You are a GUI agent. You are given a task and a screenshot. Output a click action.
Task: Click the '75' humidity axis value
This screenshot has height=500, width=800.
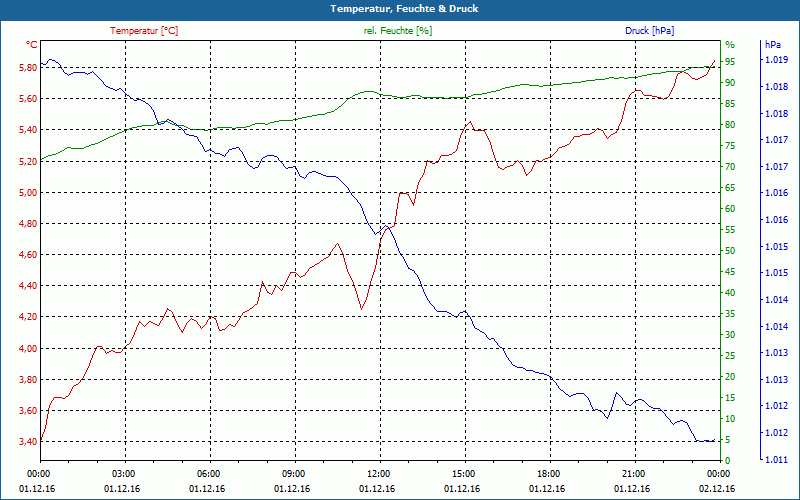pos(730,146)
